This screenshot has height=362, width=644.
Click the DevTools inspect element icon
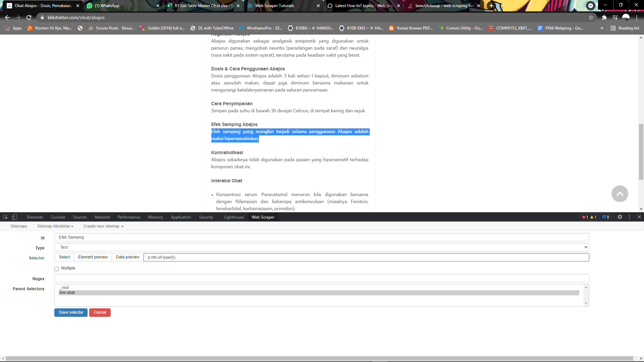pyautogui.click(x=5, y=217)
